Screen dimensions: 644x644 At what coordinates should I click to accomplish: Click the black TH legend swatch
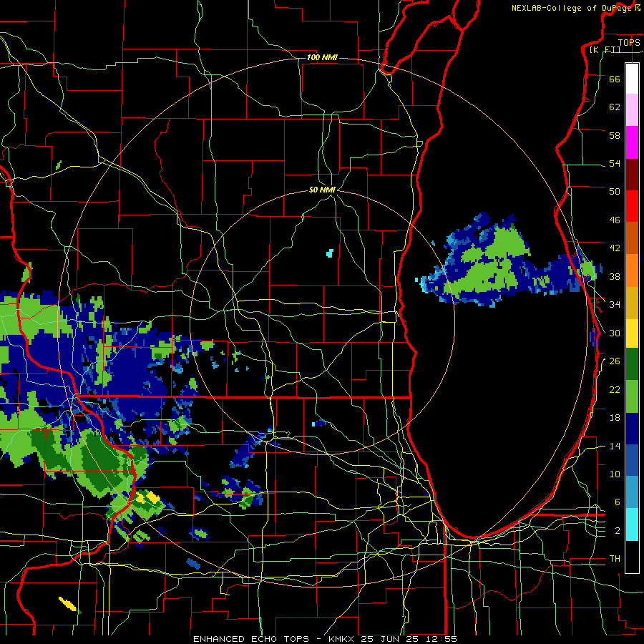click(x=632, y=557)
